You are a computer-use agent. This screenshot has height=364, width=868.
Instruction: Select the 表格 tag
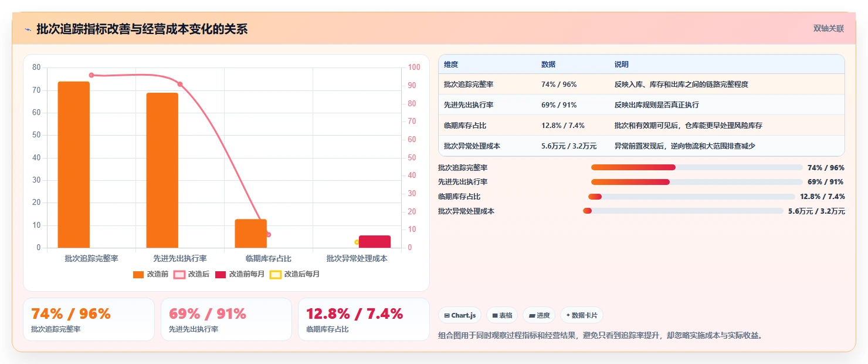(502, 315)
